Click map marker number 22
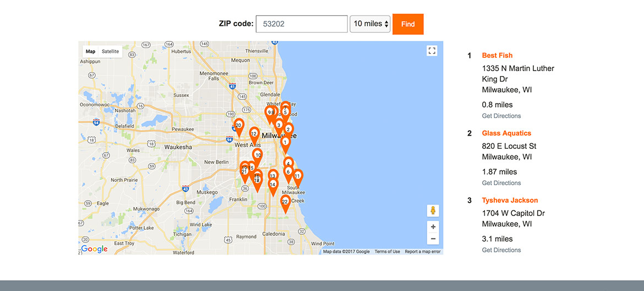644x291 pixels. coord(285,203)
